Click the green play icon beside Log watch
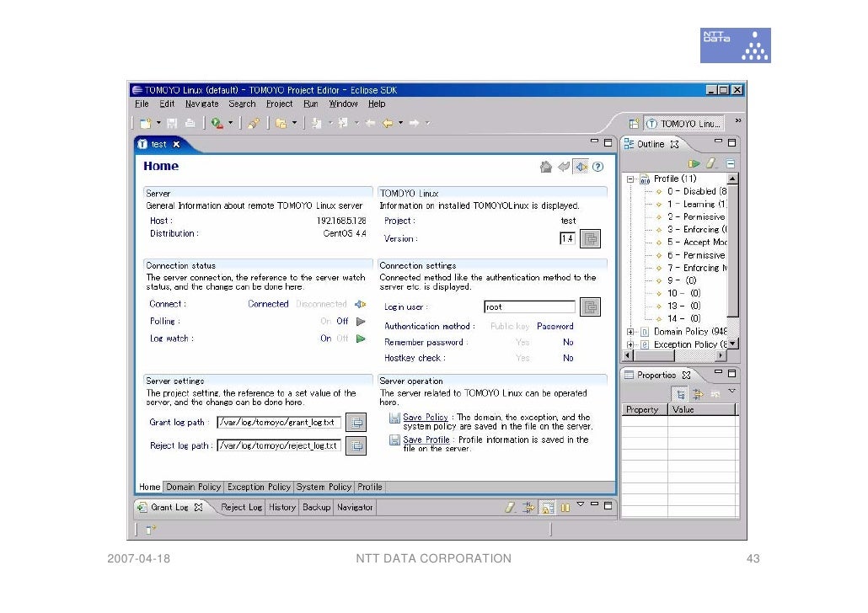The image size is (868, 613). click(x=361, y=338)
